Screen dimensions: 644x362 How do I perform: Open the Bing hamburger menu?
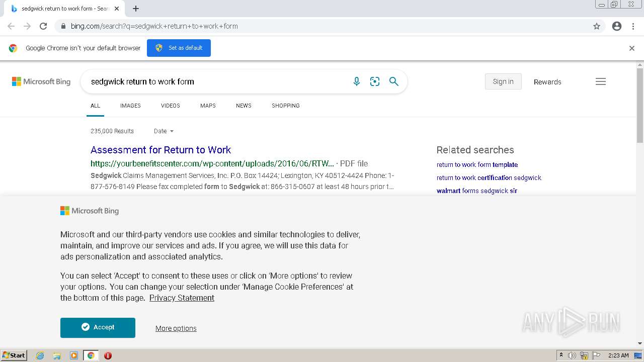coord(601,81)
